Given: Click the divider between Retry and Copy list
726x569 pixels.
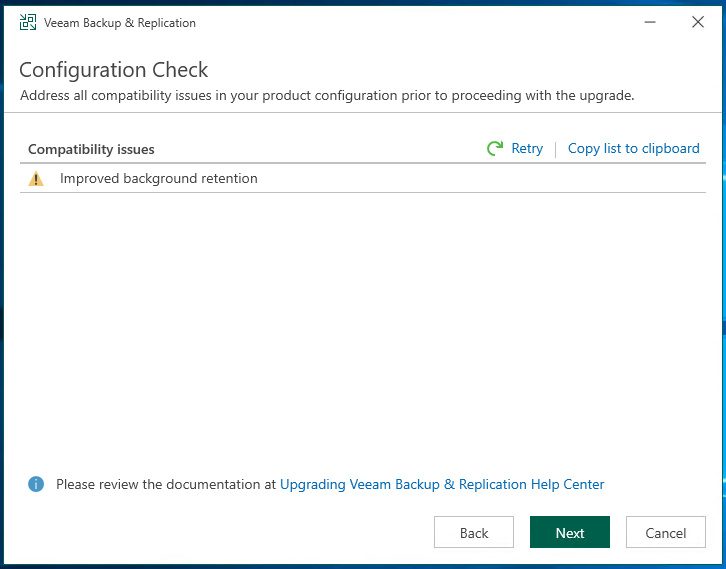Looking at the screenshot, I should point(556,149).
